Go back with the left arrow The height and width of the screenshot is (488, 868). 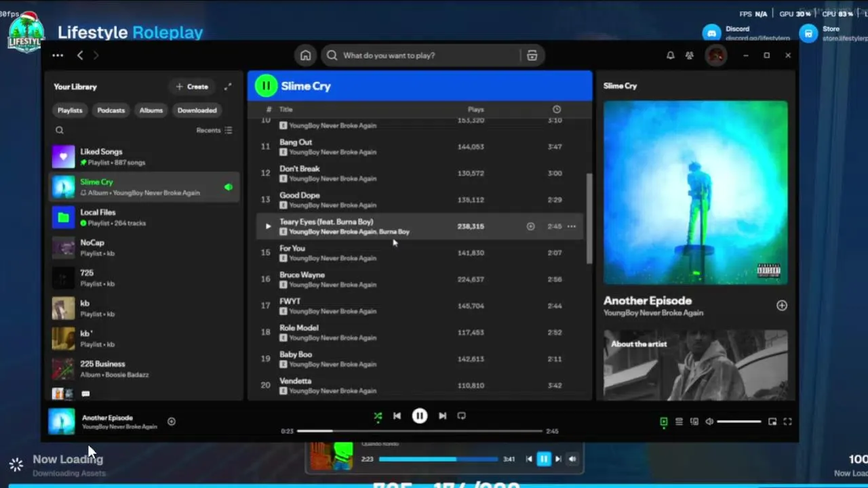(x=80, y=56)
